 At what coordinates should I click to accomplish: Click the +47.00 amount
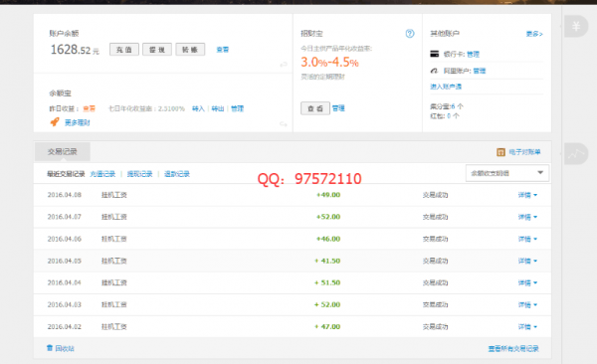click(x=327, y=326)
